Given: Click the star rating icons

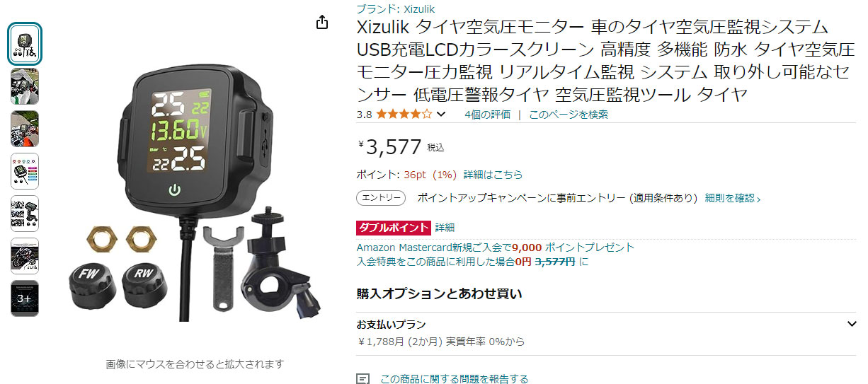Looking at the screenshot, I should [x=404, y=114].
